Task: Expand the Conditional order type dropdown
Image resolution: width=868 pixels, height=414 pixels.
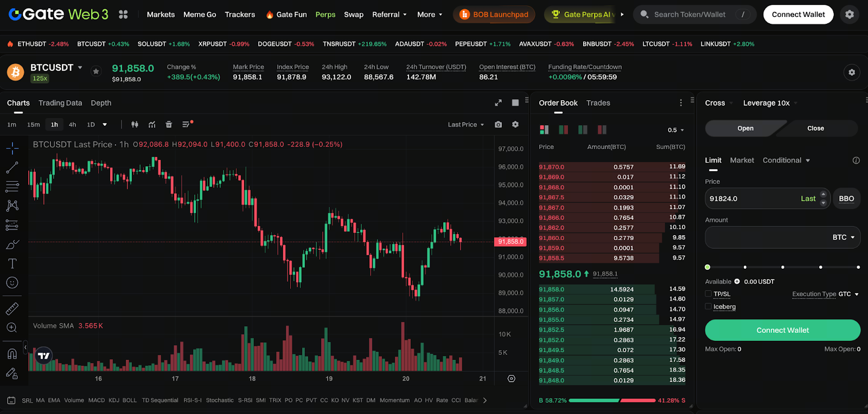Action: click(x=786, y=160)
